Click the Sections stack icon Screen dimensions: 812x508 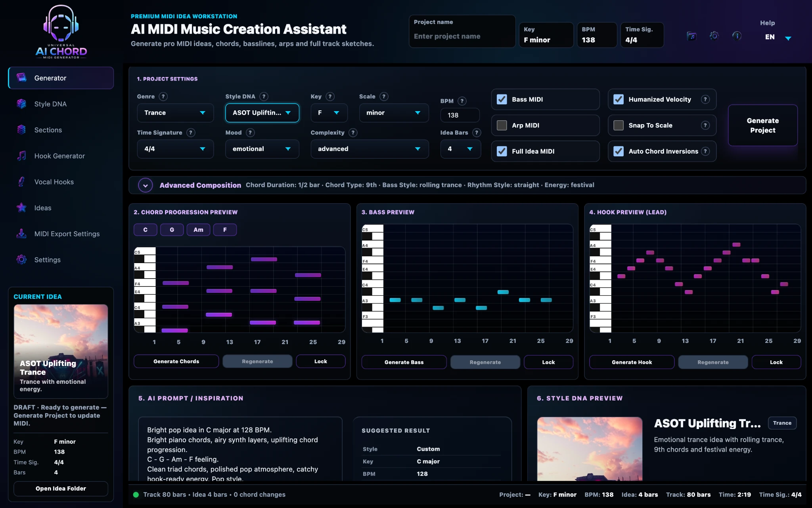(21, 130)
